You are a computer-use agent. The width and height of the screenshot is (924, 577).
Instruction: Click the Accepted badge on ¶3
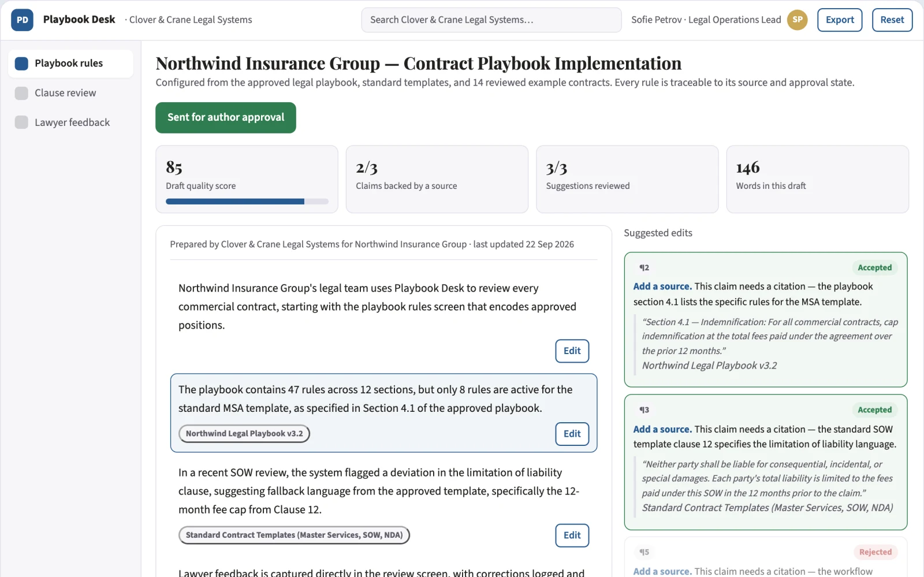(x=874, y=410)
